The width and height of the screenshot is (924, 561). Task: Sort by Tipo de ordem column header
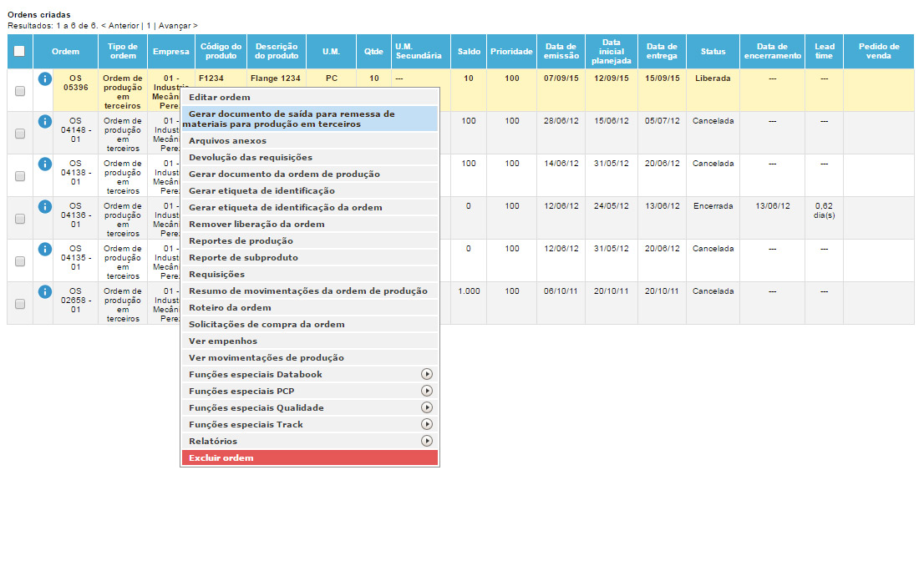pyautogui.click(x=123, y=51)
